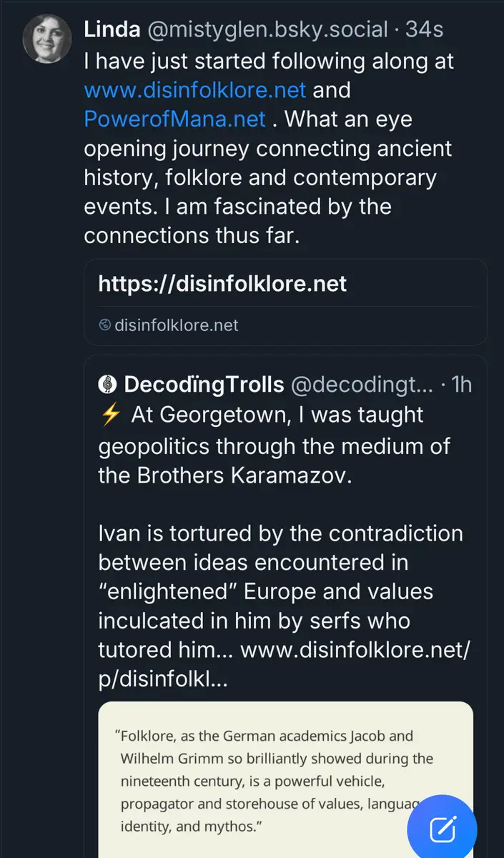Viewport: 504px width, 858px height.
Task: Follow the www.disinfolklore.net link in Linda's post
Action: click(194, 90)
